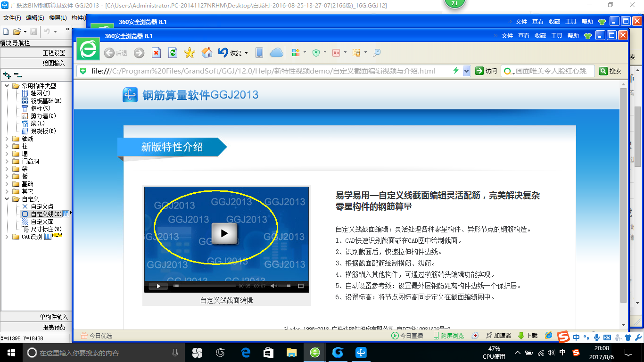Toggle fullscreen on the video player
Image resolution: width=644 pixels, height=362 pixels.
[x=301, y=286]
